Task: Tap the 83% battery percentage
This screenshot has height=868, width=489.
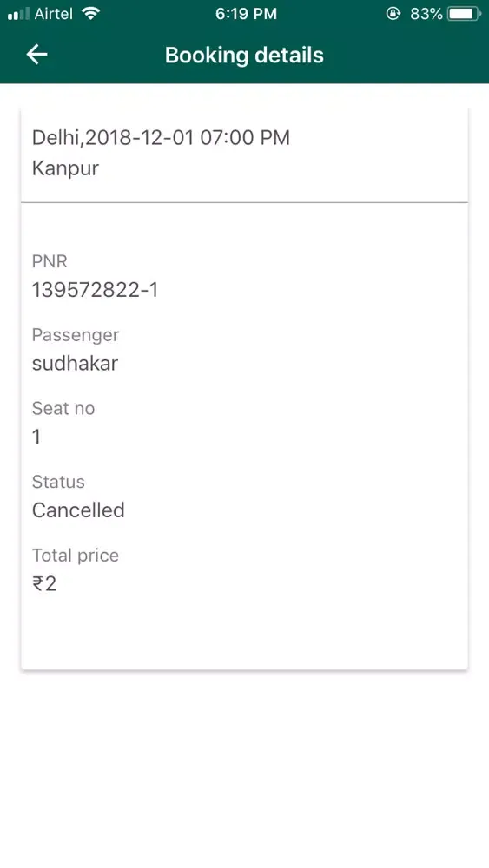Action: 426,14
